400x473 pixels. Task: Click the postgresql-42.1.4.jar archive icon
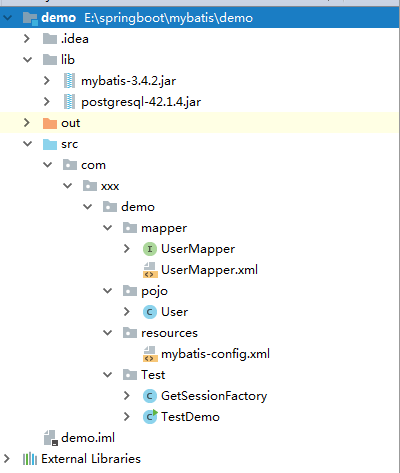pyautogui.click(x=69, y=102)
